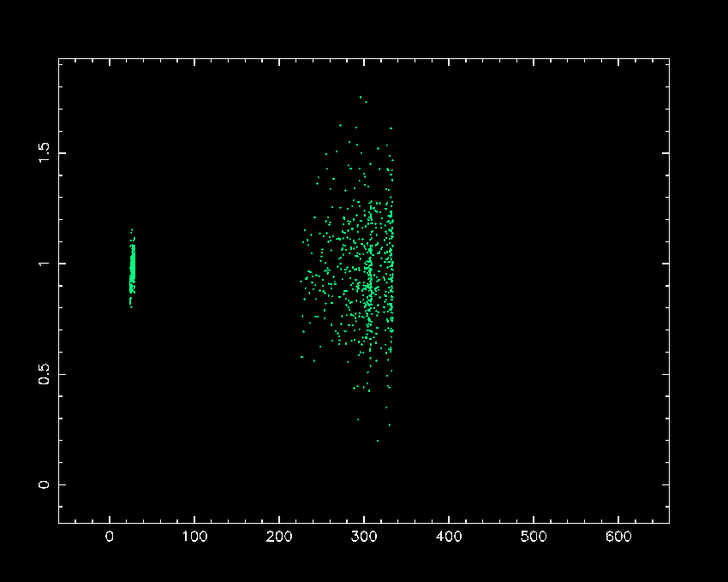Click the x-axis label 0
This screenshot has width=728, height=582.
110,537
